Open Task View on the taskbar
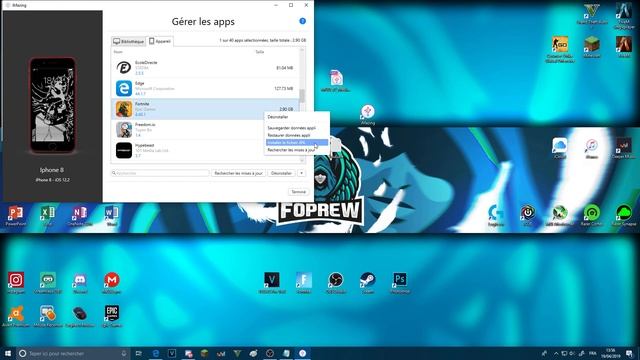 point(139,353)
